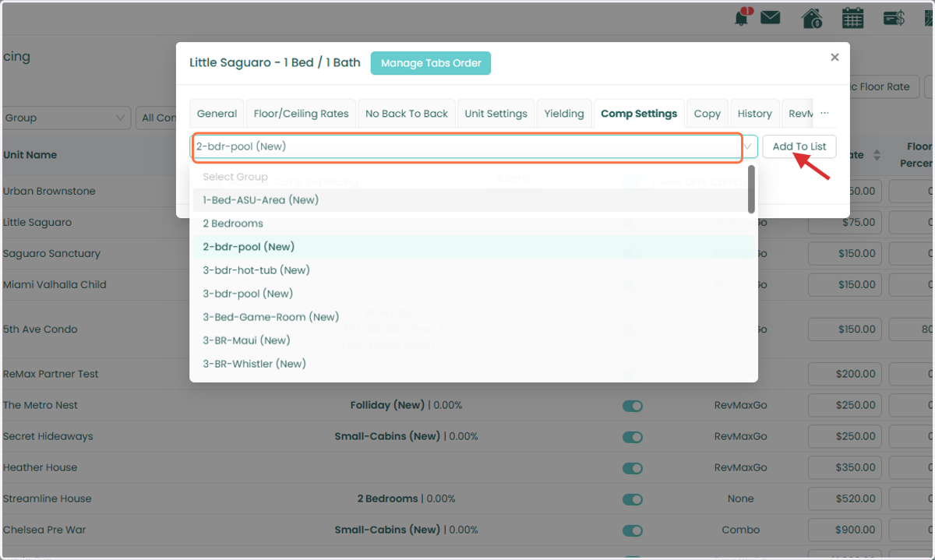Screen dimensions: 935x560
Task: Edit the $520.00 Streamline House rate
Action: [x=845, y=498]
